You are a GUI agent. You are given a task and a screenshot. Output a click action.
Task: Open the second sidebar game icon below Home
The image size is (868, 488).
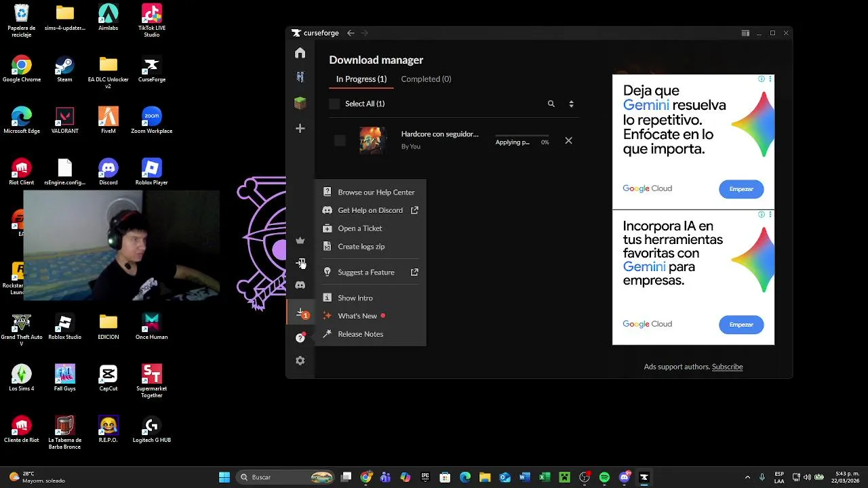point(300,77)
